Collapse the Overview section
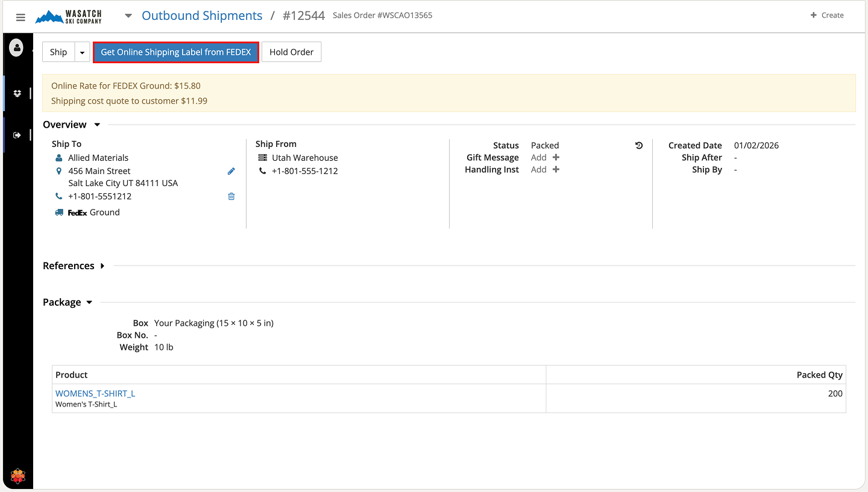The image size is (868, 492). click(97, 125)
